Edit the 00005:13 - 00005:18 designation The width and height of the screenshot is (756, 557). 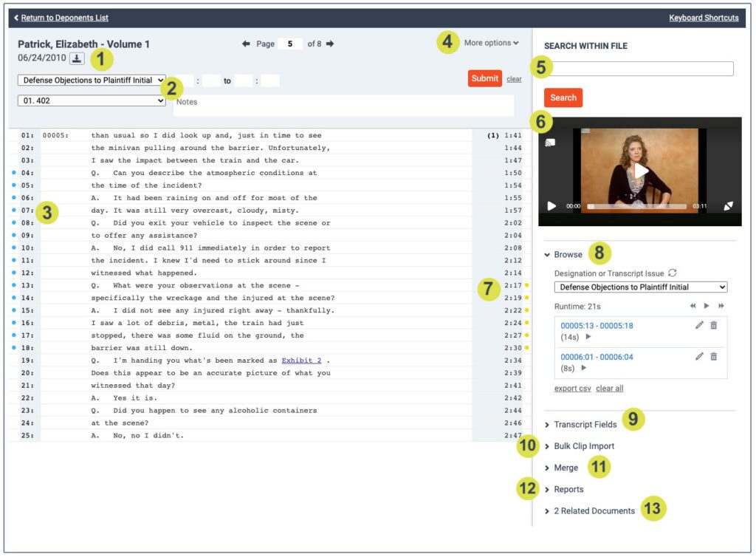point(699,326)
